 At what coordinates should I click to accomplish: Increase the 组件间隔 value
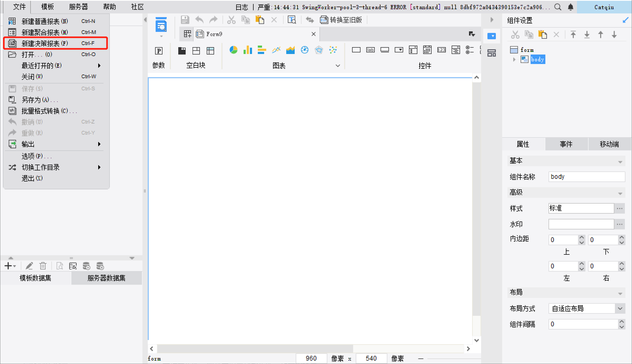point(621,322)
